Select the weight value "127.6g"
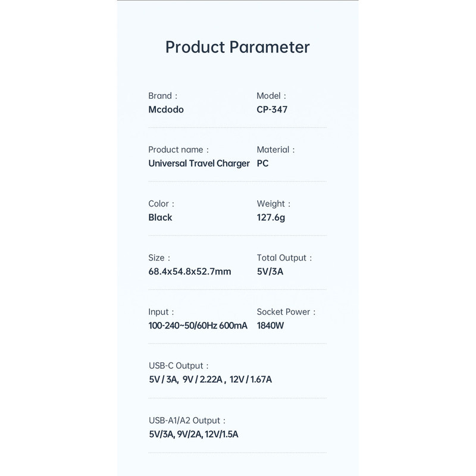Viewport: 476px width, 476px height. coord(271,218)
